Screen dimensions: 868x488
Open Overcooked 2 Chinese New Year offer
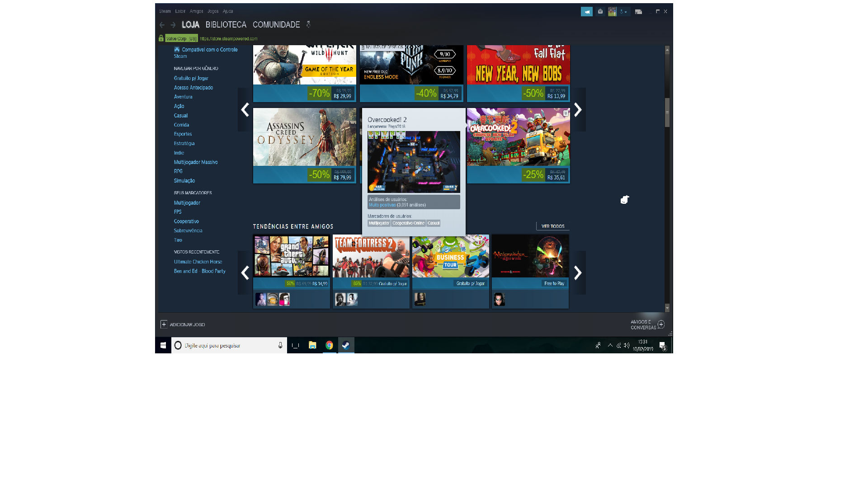[x=518, y=145]
